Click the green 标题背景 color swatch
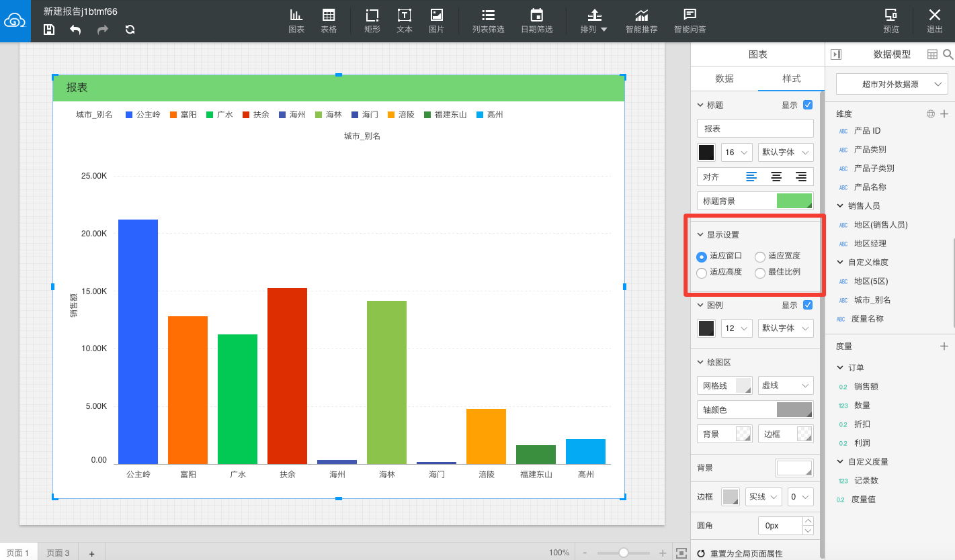The image size is (955, 560). (794, 201)
